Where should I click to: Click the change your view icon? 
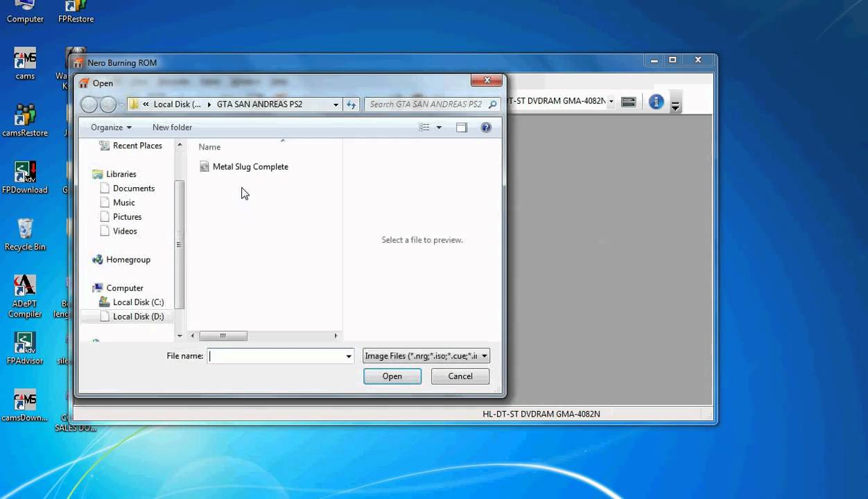[x=424, y=128]
